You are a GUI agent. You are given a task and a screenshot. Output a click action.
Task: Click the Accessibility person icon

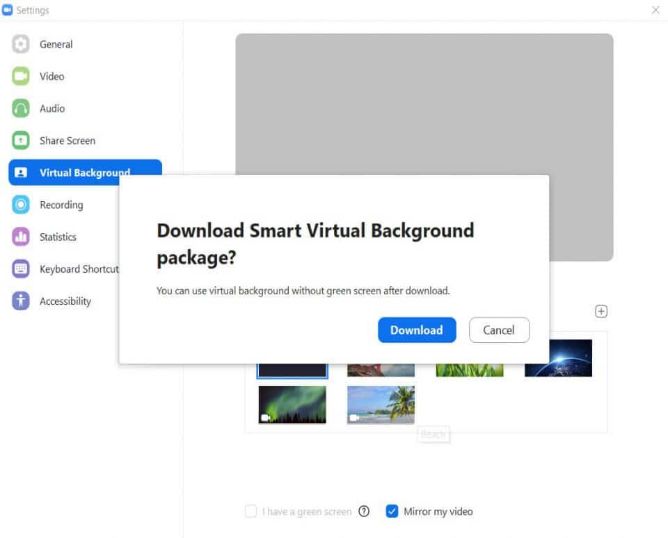click(20, 301)
